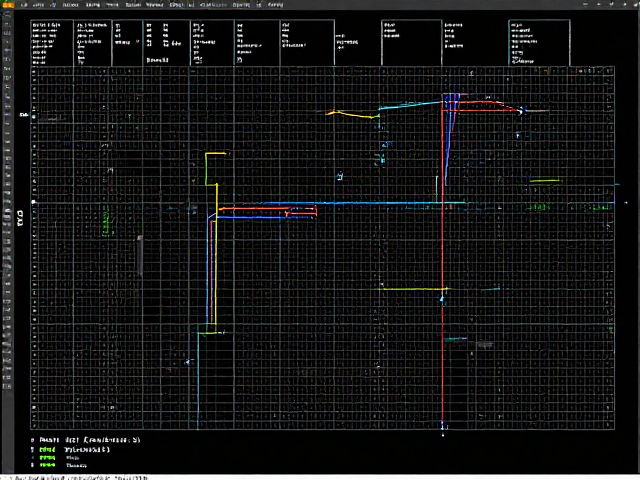640x480 pixels.
Task: Open the first menu bar item
Action: tap(24, 5)
